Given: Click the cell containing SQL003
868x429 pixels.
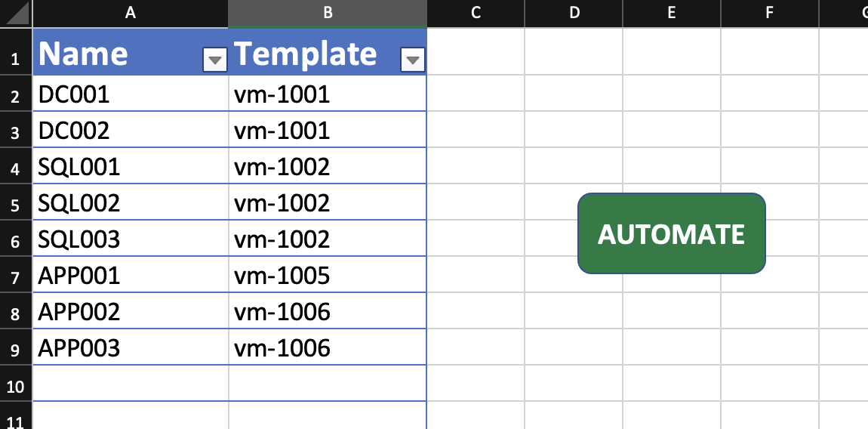Looking at the screenshot, I should [x=131, y=239].
